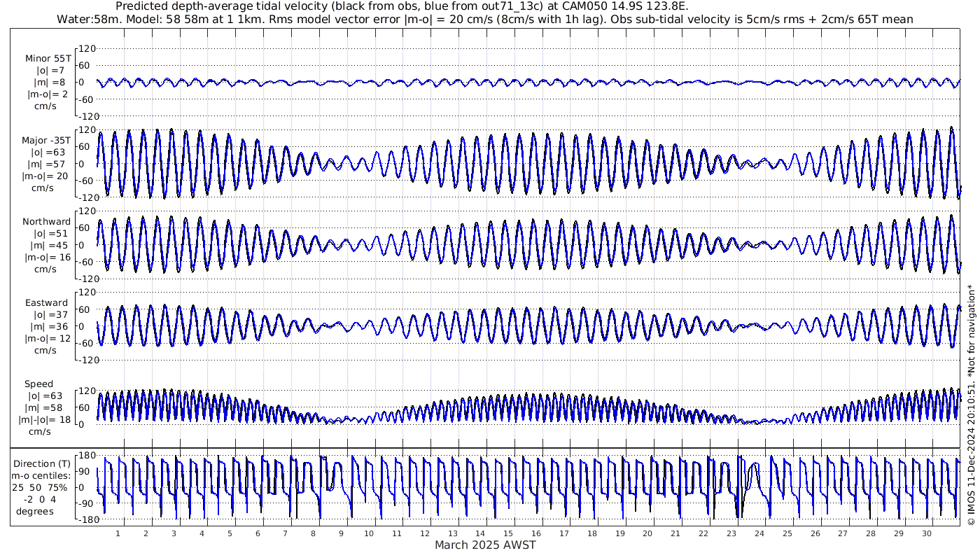Click the title beginning "Predicted depth-average tidal velocity"

tap(402, 6)
